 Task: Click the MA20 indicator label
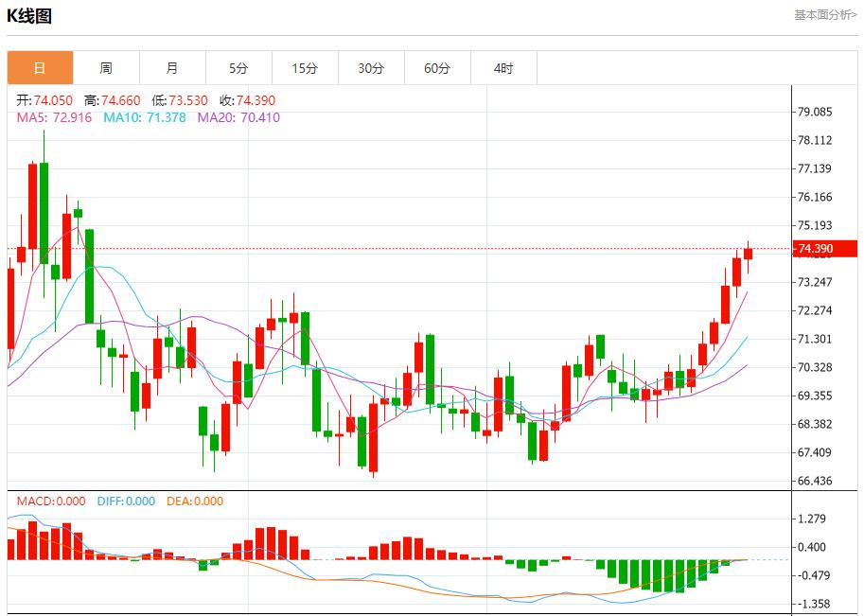point(238,117)
